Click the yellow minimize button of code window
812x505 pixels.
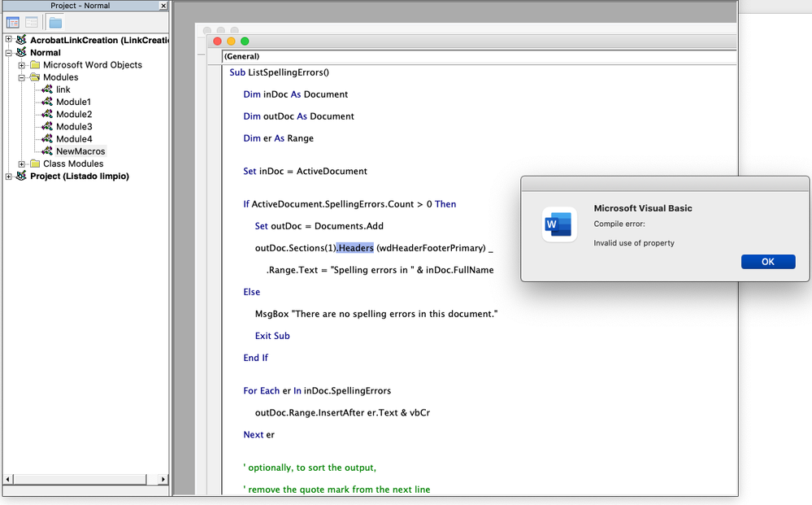(231, 41)
